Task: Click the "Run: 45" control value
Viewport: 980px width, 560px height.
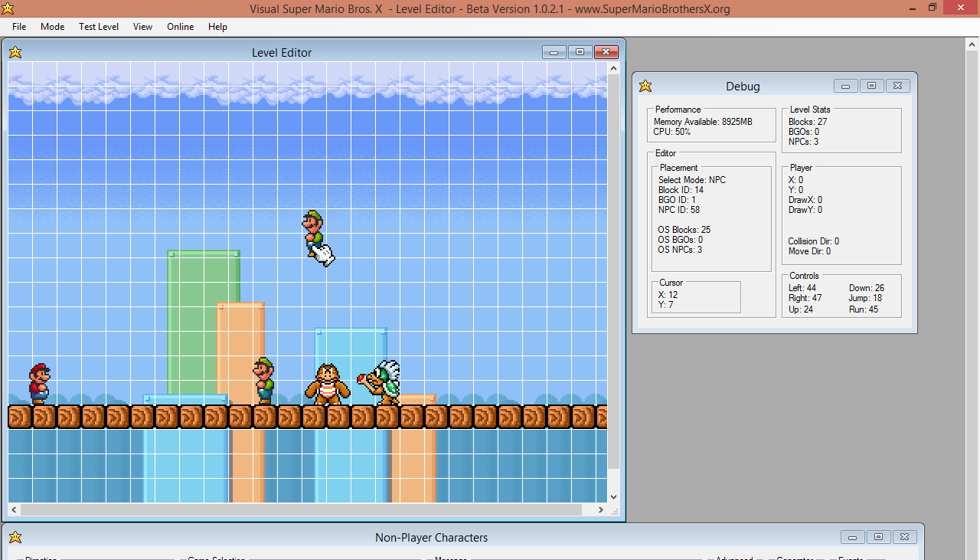Action: [864, 310]
